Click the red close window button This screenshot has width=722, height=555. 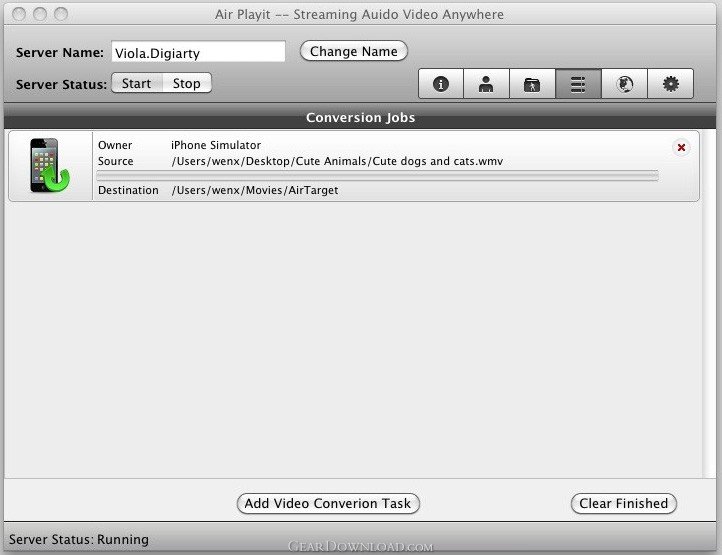[19, 14]
